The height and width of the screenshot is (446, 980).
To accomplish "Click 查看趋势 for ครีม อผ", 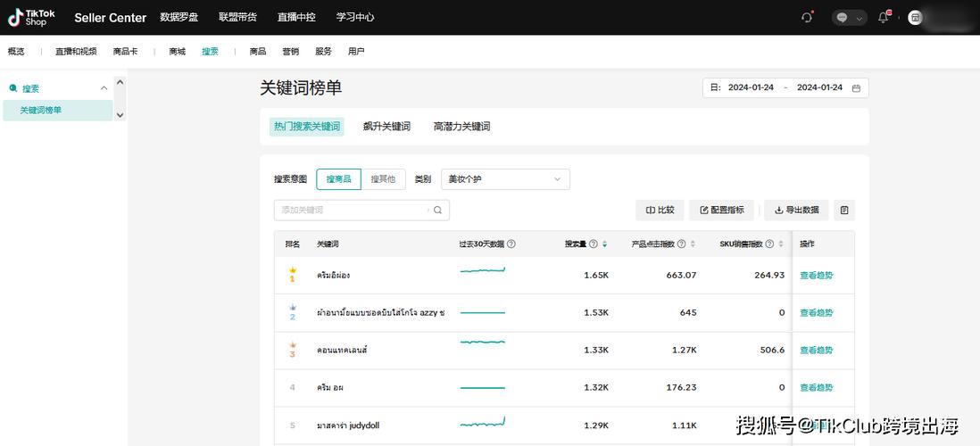I will click(817, 388).
